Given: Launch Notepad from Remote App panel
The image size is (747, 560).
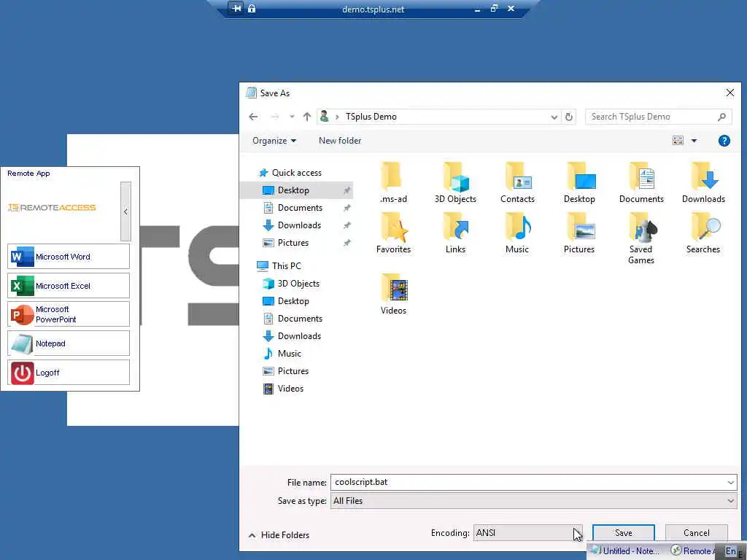Looking at the screenshot, I should coord(69,343).
